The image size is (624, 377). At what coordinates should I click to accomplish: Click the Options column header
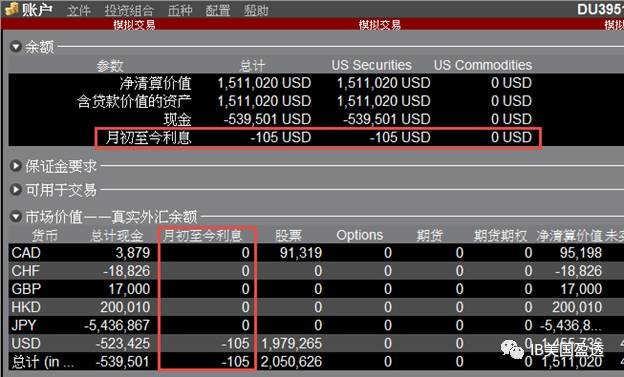point(360,235)
